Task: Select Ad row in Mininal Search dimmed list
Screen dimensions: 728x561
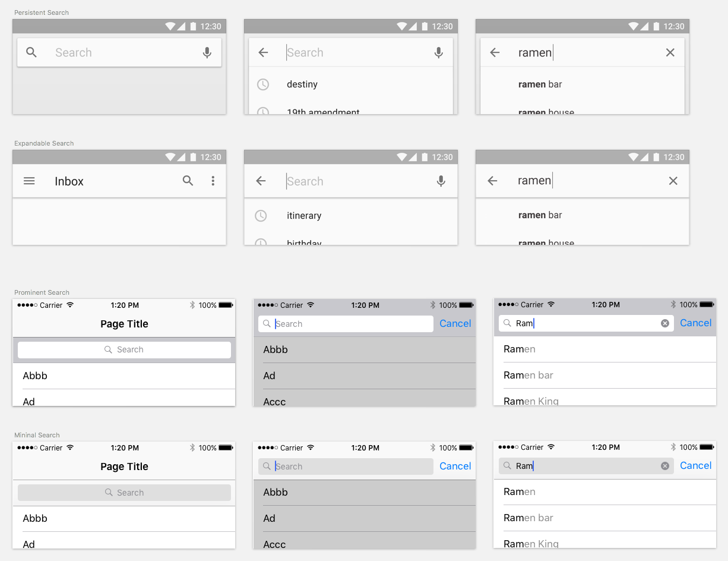Action: tap(365, 518)
